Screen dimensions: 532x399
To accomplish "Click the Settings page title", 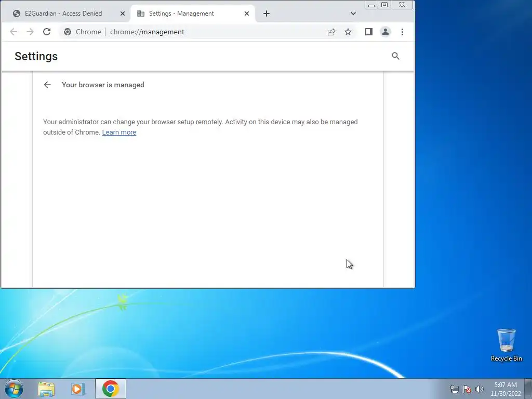I will [36, 56].
